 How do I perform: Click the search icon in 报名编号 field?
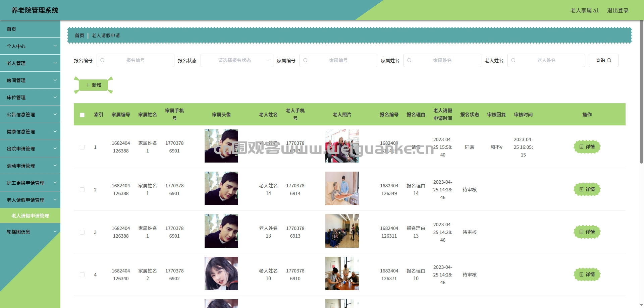pos(102,60)
